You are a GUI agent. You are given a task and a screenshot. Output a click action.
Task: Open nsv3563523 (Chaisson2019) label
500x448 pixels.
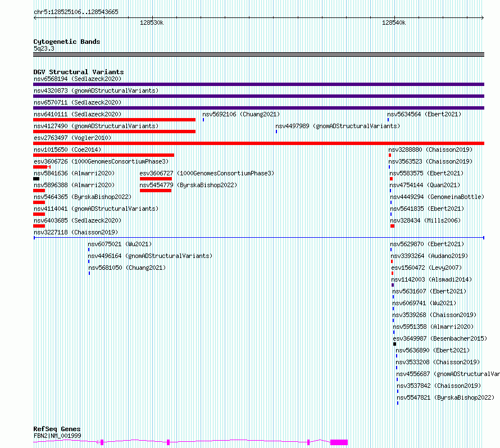430,161
